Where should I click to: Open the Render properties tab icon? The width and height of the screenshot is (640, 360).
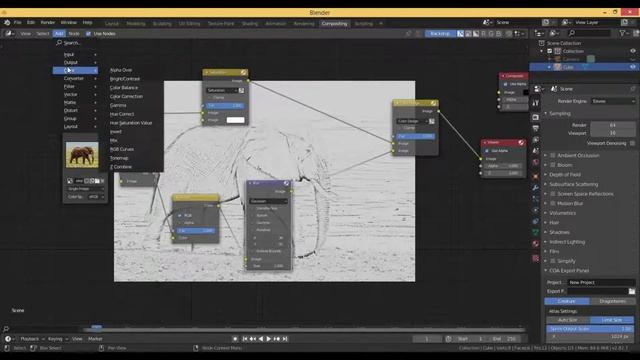tap(536, 118)
